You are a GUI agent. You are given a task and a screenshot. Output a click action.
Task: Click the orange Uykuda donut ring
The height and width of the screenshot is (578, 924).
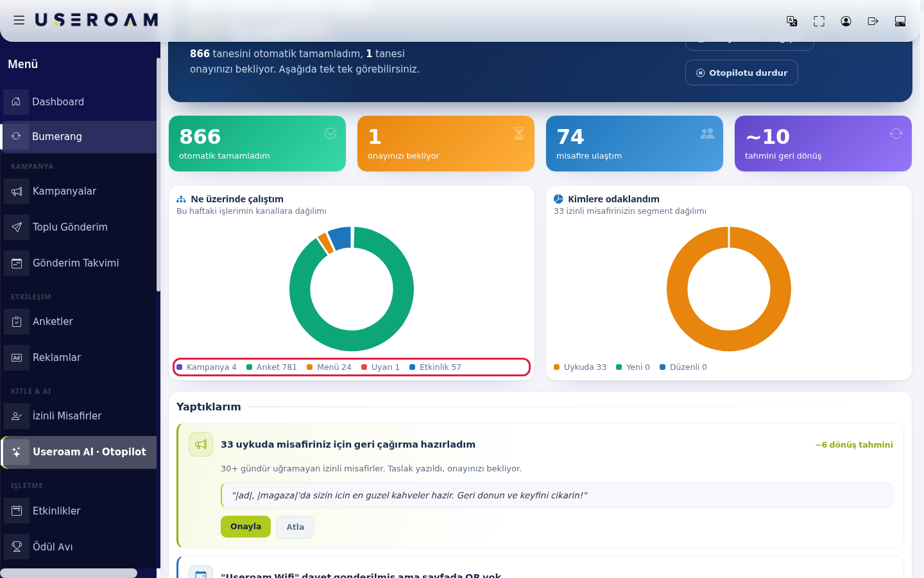729,341
